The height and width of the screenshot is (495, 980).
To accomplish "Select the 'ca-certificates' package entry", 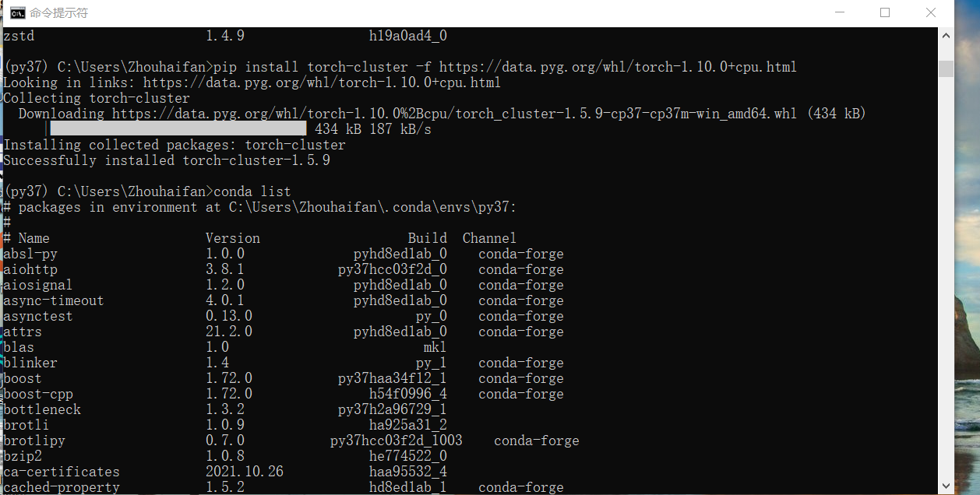I will [x=62, y=471].
